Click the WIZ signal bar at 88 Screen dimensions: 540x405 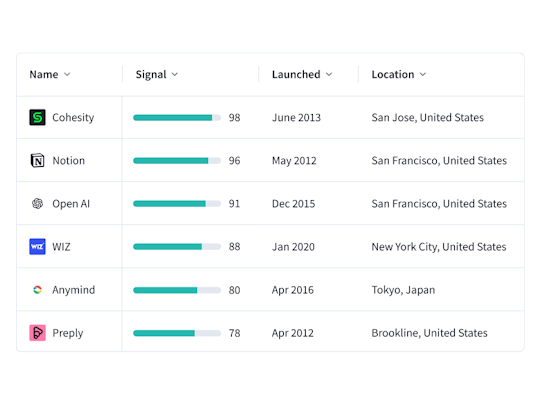pos(177,247)
